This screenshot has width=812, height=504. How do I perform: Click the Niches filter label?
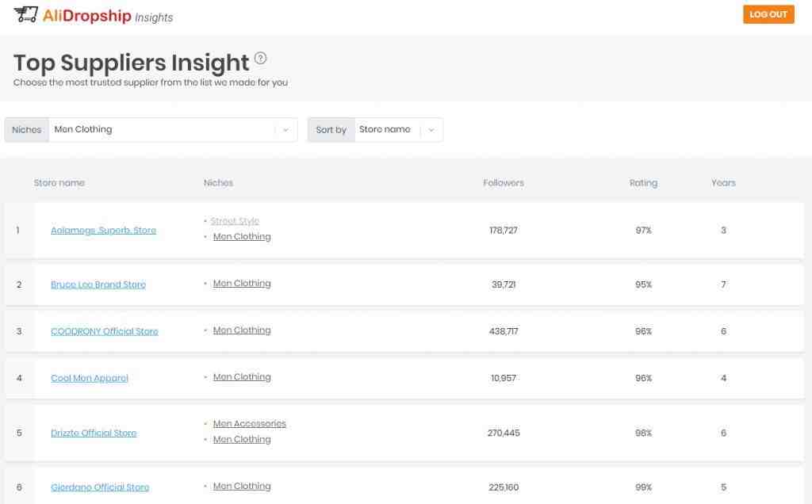pyautogui.click(x=26, y=130)
